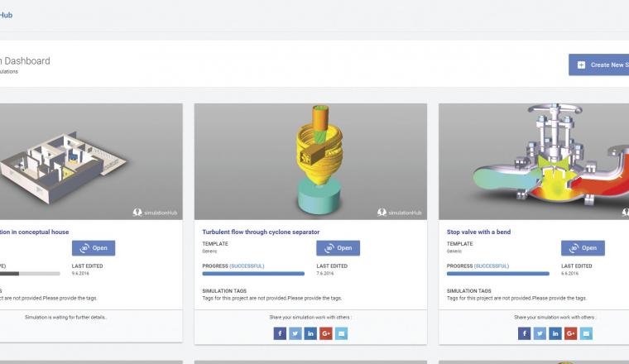Email the stop valve simulation
This screenshot has height=364, width=629.
coord(586,333)
